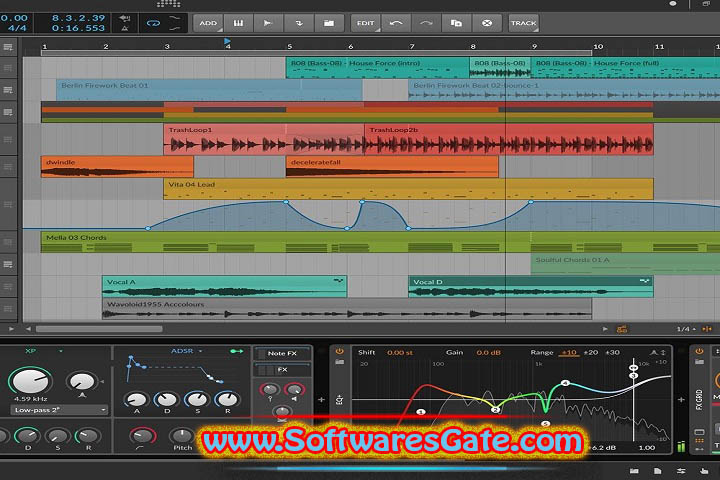Select the Vocal A clip
The image size is (720, 480).
(225, 287)
